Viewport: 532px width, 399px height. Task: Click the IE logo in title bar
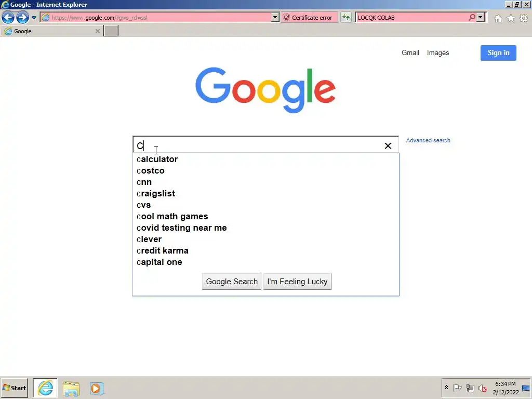pos(5,4)
